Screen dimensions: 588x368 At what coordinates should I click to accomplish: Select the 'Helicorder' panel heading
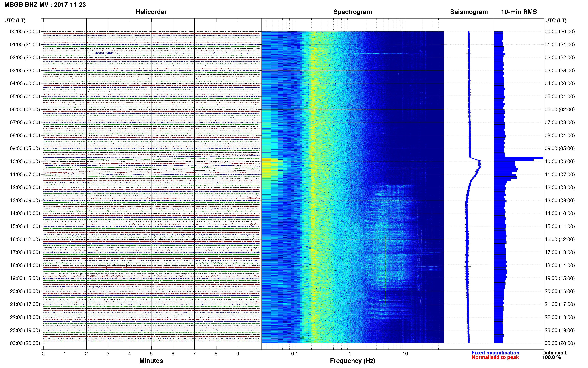click(x=151, y=12)
